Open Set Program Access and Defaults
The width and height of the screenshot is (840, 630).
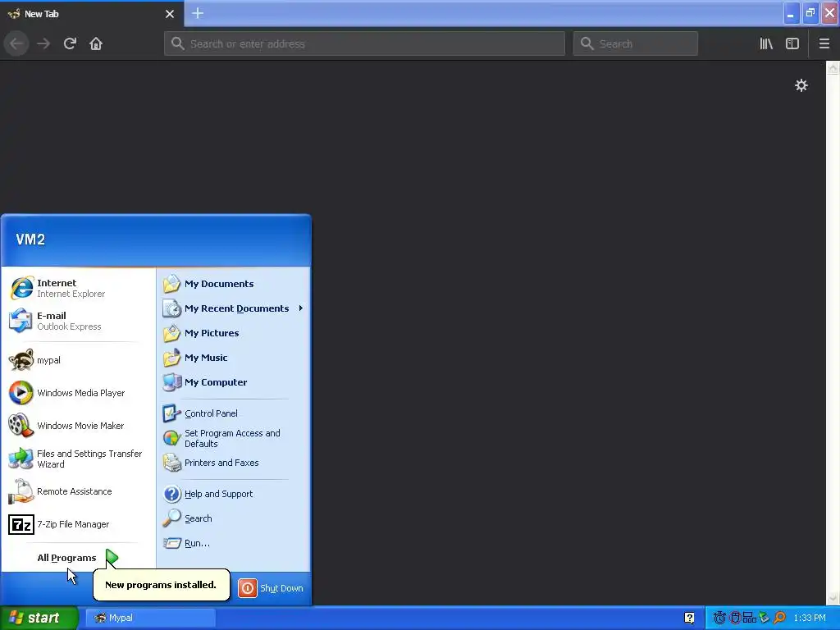point(234,438)
